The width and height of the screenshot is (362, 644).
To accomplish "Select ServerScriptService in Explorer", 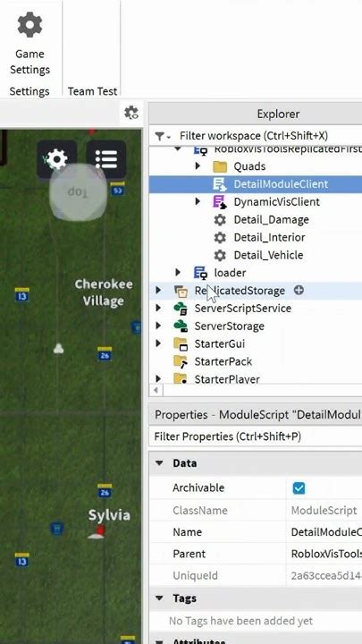I will [x=242, y=309].
